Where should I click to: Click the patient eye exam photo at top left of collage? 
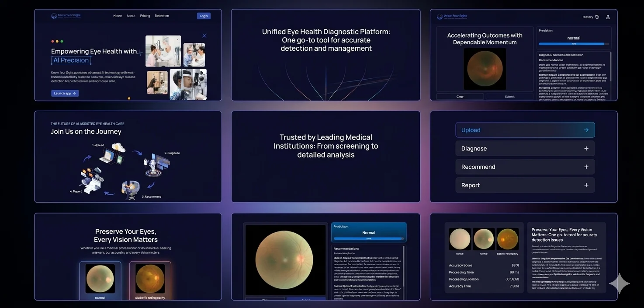(x=163, y=51)
